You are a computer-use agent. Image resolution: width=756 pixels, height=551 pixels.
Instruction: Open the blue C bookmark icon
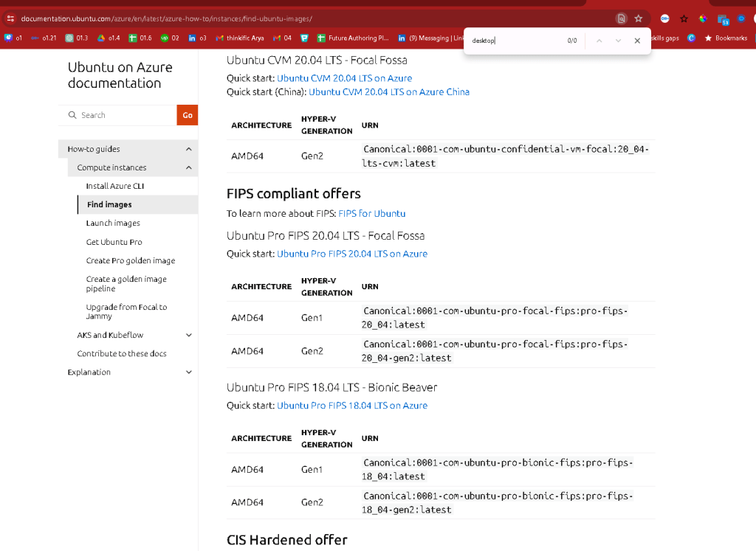[x=691, y=38]
